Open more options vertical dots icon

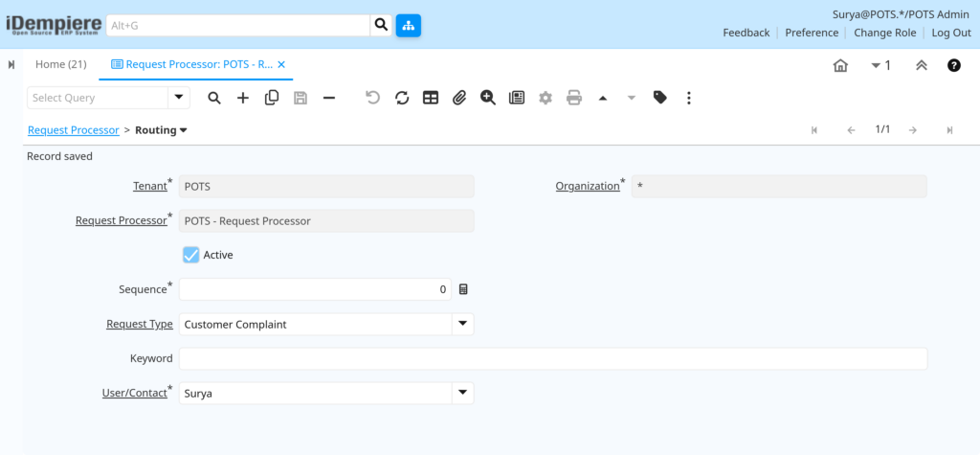click(689, 98)
